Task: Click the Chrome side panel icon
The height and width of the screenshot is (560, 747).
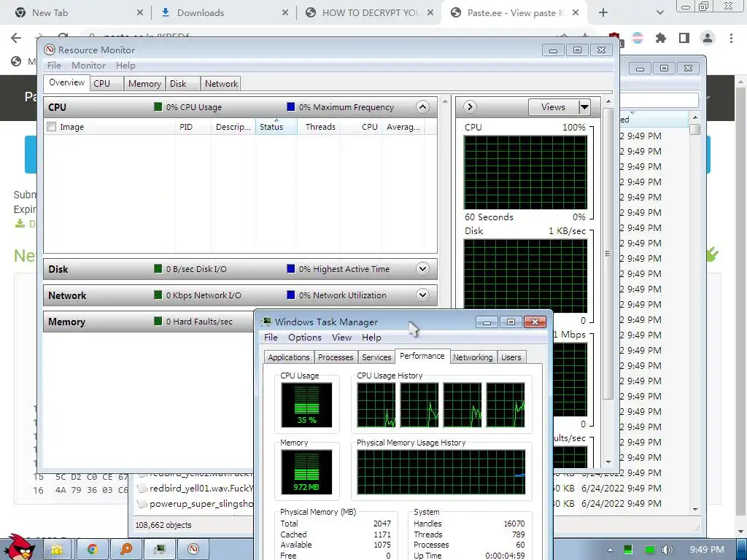Action: (x=684, y=38)
